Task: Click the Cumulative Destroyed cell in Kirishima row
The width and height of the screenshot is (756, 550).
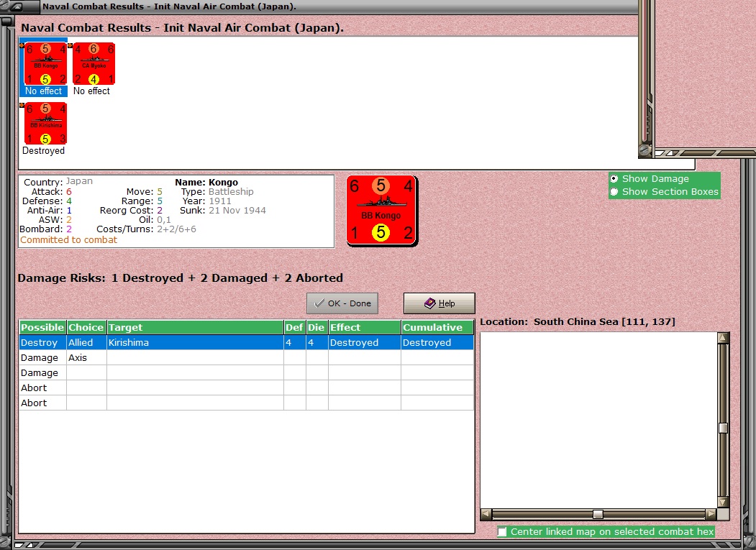Action: 437,342
